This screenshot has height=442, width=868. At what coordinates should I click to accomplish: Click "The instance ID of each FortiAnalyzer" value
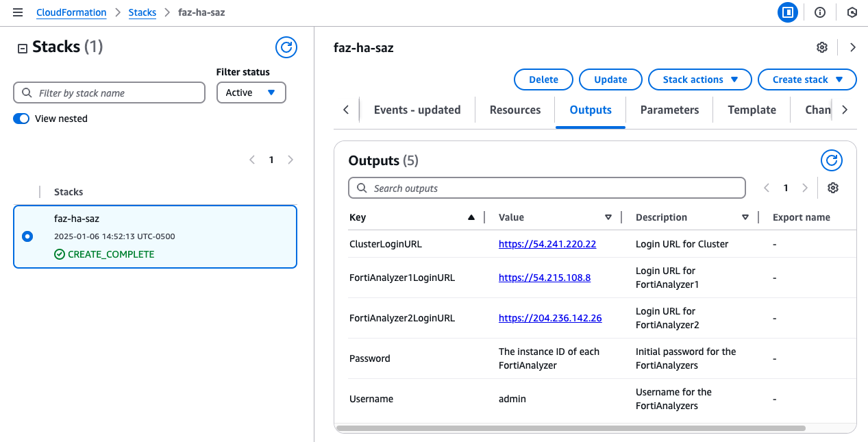click(x=549, y=358)
